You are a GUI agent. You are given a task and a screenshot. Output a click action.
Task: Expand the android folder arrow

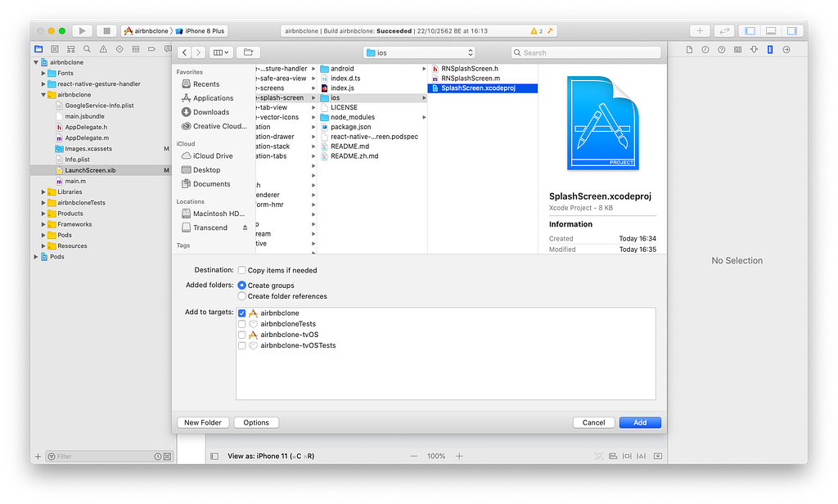pos(424,69)
